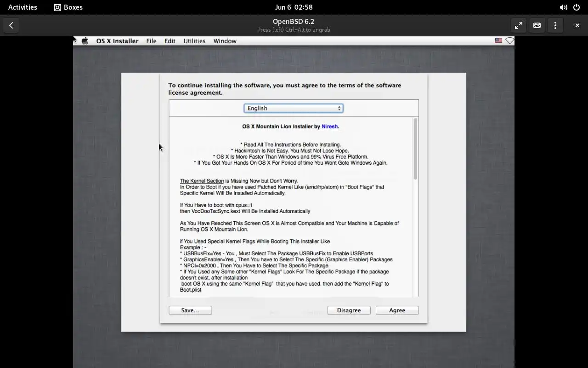This screenshot has width=588, height=368.
Task: Open the Boxes three-dot menu
Action: [x=555, y=25]
